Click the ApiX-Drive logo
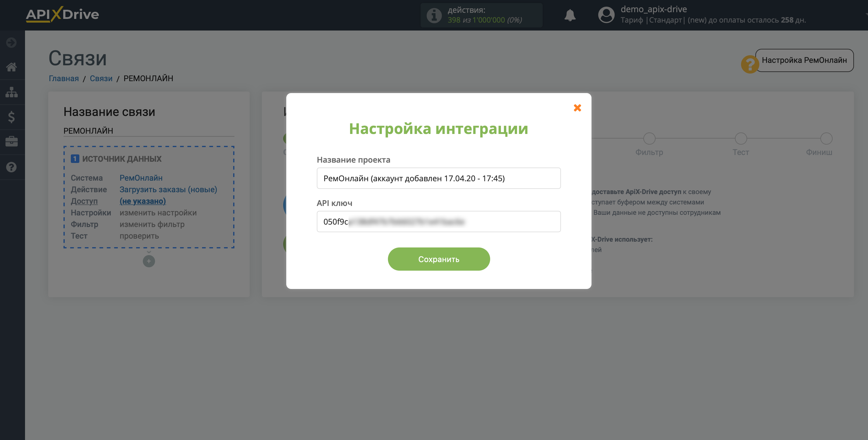The image size is (868, 440). [62, 14]
